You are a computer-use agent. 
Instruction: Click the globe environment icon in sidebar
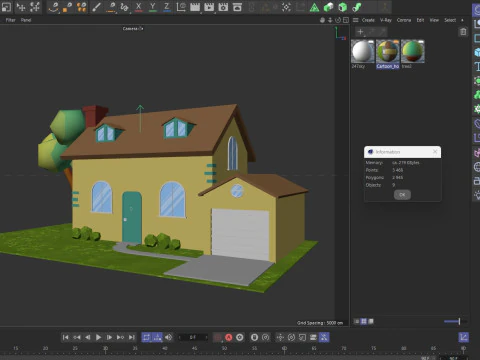[x=477, y=167]
